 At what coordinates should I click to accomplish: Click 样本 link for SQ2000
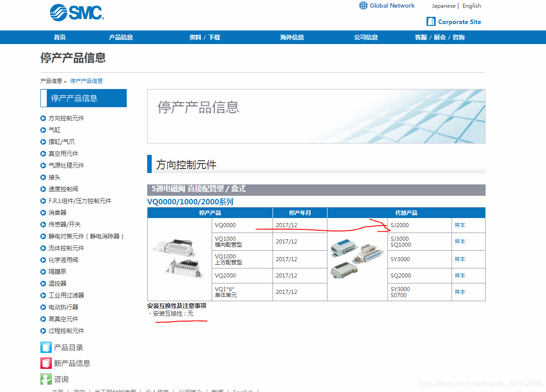[x=460, y=275]
